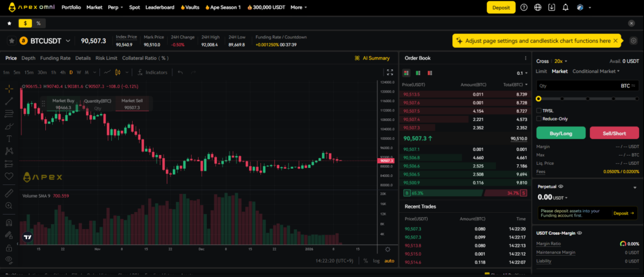Viewport: 644px width, 277px height.
Task: Switch to the Depth tab
Action: click(x=28, y=58)
